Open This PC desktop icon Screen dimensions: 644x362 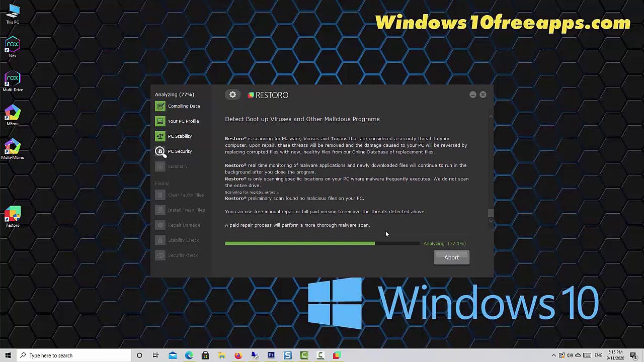click(x=13, y=14)
